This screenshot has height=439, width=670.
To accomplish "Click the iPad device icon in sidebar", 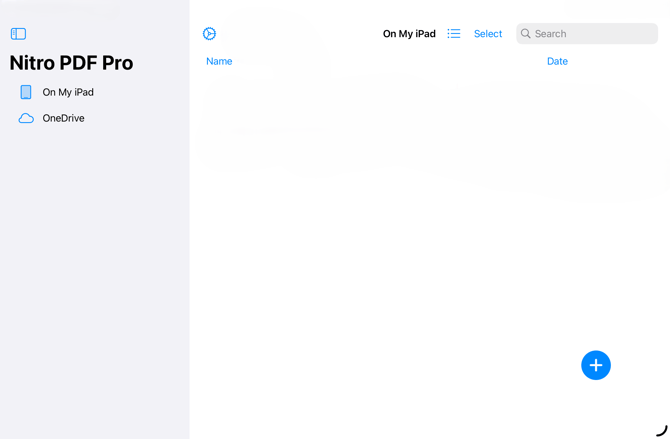I will pos(26,92).
